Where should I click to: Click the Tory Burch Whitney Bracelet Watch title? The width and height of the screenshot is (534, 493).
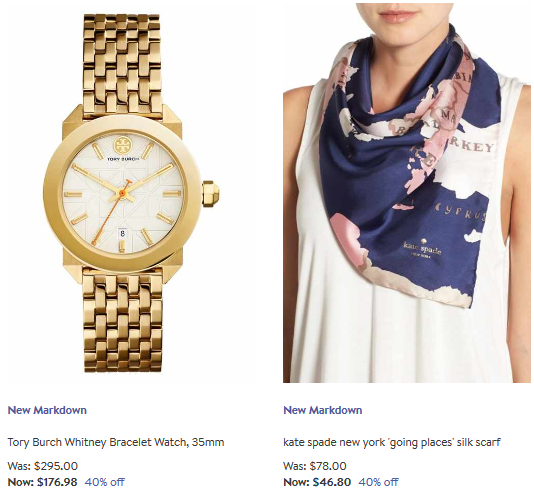(116, 442)
